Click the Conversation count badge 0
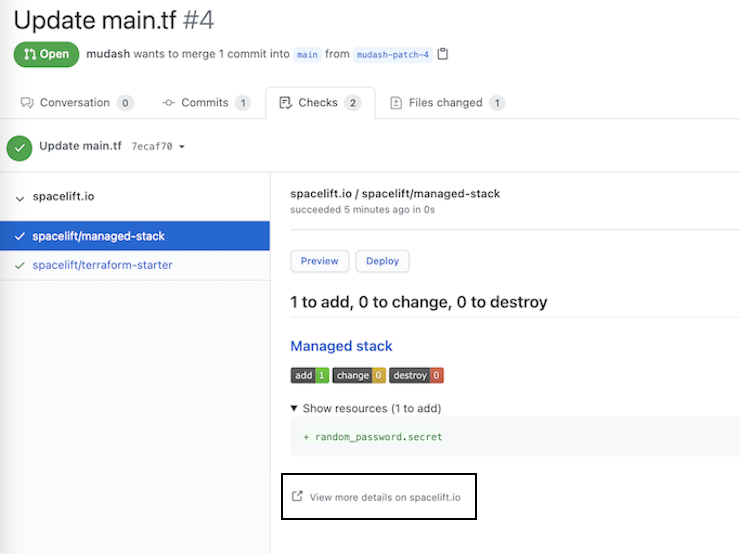 coord(125,103)
